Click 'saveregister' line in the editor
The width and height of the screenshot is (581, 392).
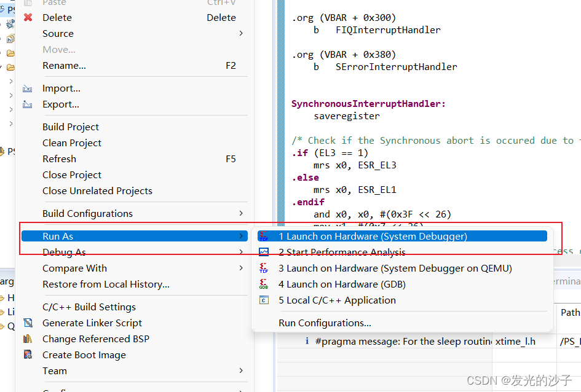pos(347,116)
